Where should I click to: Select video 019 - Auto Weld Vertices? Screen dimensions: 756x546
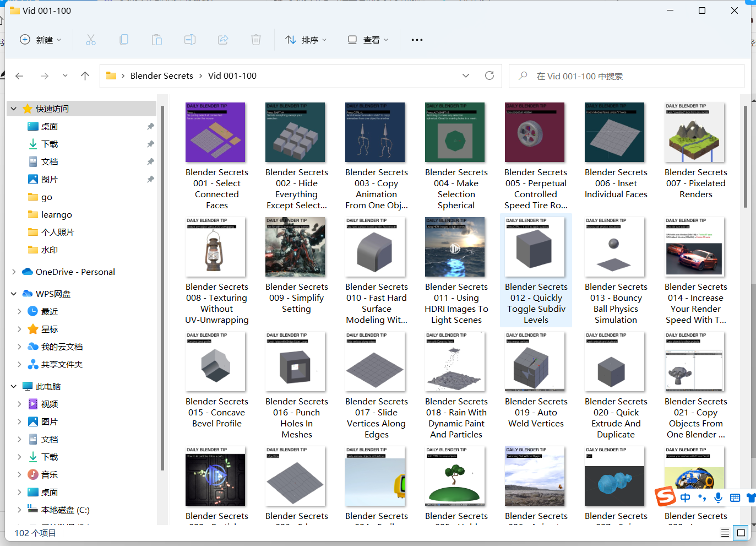536,380
